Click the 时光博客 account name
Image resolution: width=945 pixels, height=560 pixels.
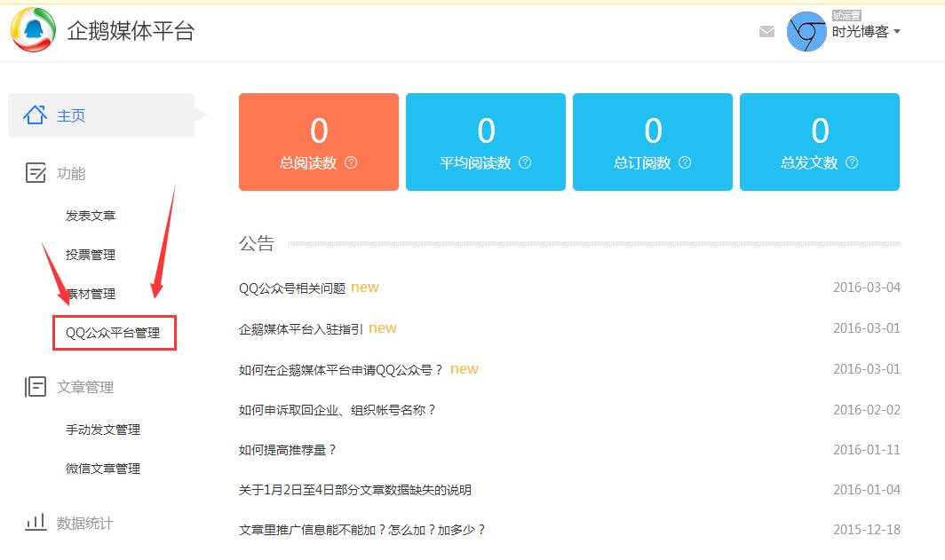tap(860, 32)
